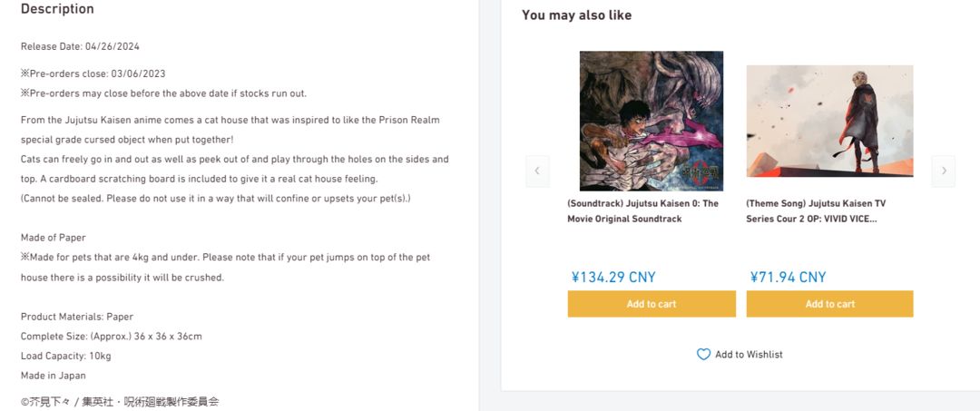The width and height of the screenshot is (980, 411).
Task: Open the Jujutsu Kaisen 0 soundtrack title link
Action: 643,211
